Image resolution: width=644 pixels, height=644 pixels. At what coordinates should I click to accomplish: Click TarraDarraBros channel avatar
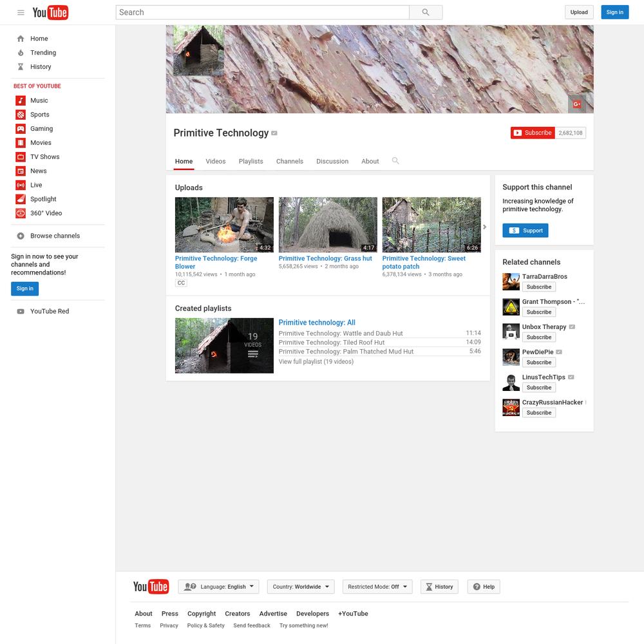click(x=511, y=282)
